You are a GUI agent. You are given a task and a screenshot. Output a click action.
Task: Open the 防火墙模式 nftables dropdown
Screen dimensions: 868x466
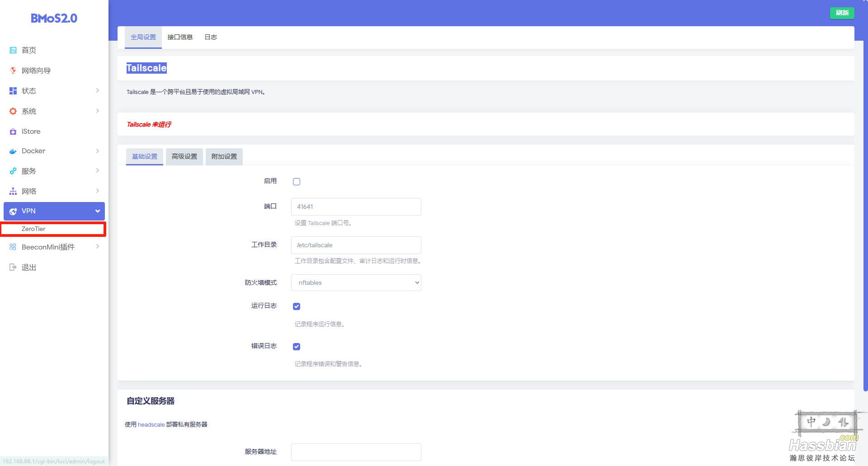(x=356, y=282)
